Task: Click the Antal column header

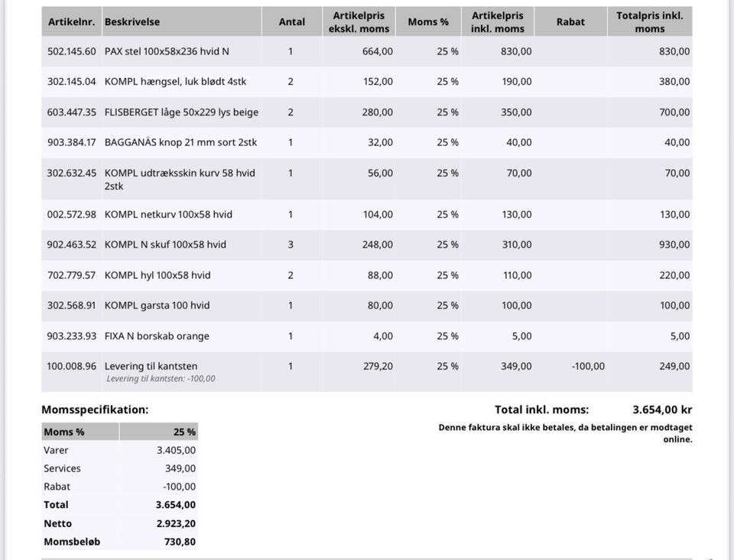Action: click(291, 22)
